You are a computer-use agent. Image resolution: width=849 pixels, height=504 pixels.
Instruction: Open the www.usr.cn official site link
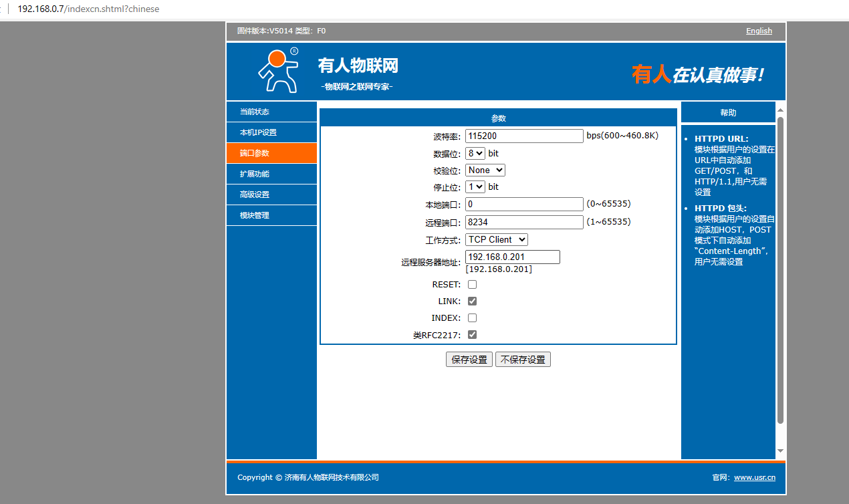tap(755, 477)
